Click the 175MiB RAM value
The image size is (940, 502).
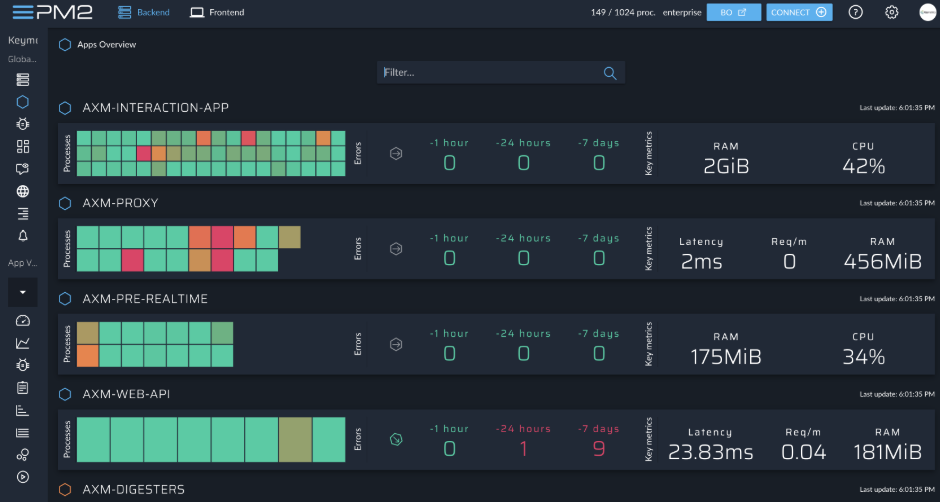pos(726,357)
